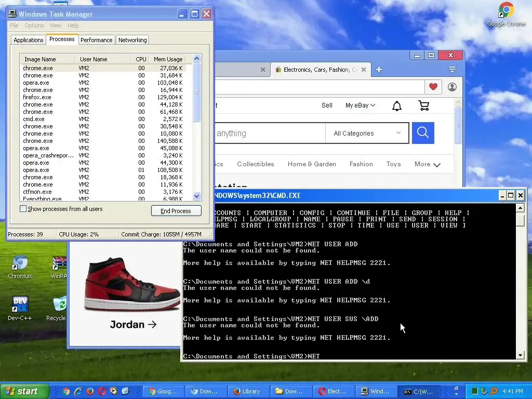Open the Opera account profile icon
The image size is (532, 399).
click(452, 87)
